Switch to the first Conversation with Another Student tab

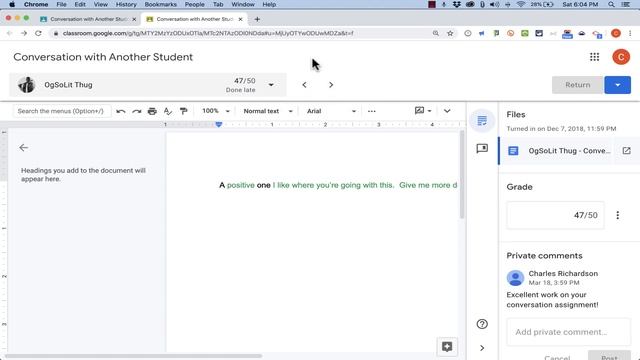tap(89, 19)
